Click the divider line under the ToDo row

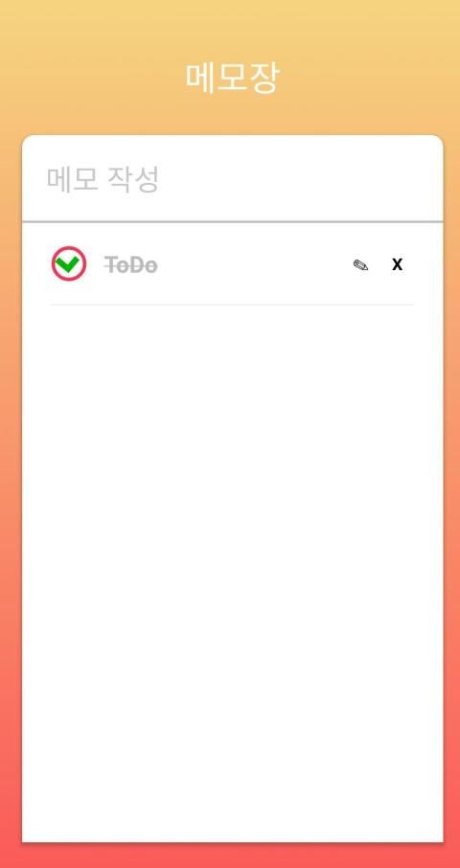pos(233,305)
